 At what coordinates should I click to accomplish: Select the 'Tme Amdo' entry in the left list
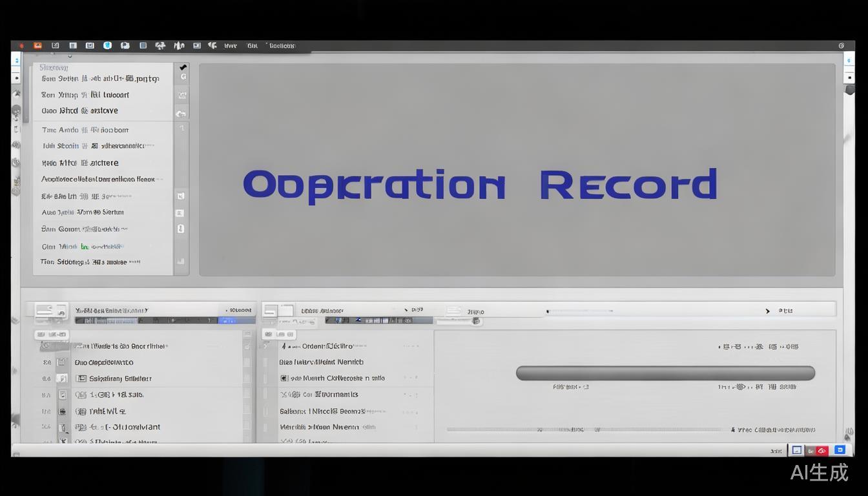tap(85, 130)
